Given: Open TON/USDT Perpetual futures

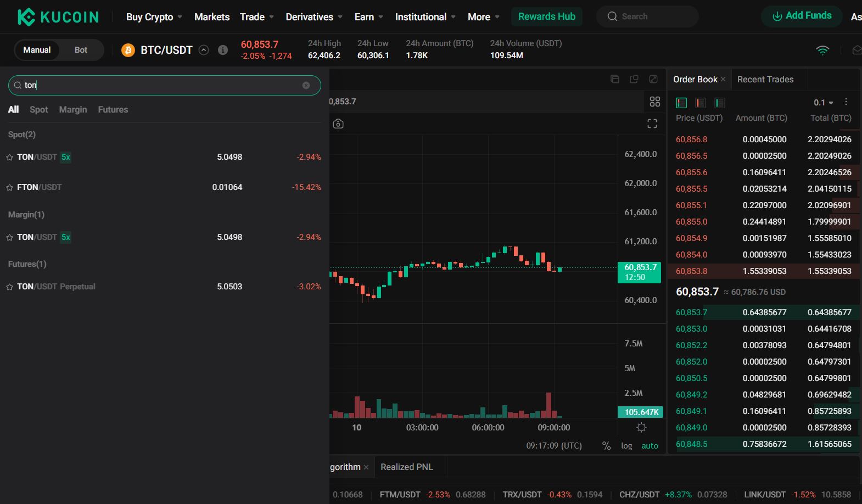Looking at the screenshot, I should [164, 287].
